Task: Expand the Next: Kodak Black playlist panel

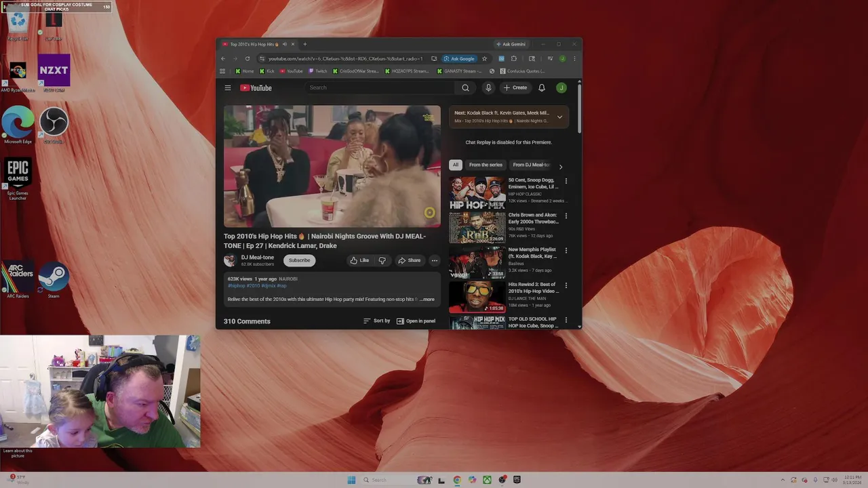Action: [559, 117]
